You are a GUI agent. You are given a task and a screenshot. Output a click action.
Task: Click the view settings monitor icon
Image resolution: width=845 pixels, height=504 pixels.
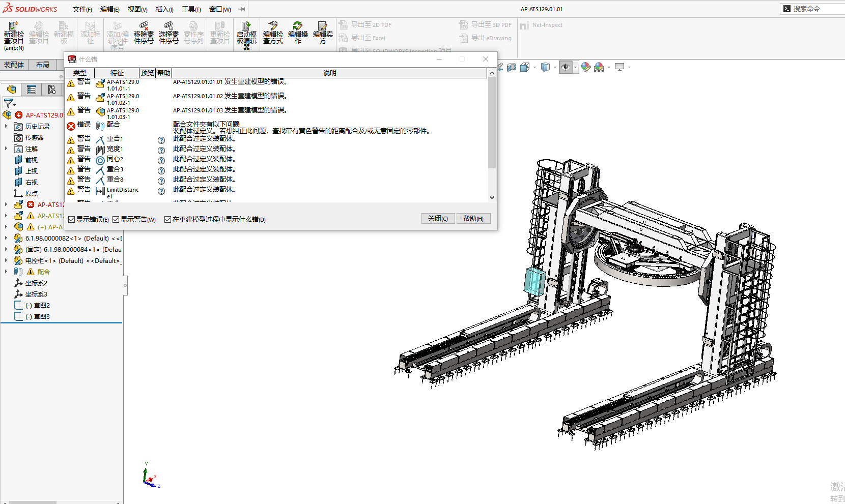click(619, 67)
